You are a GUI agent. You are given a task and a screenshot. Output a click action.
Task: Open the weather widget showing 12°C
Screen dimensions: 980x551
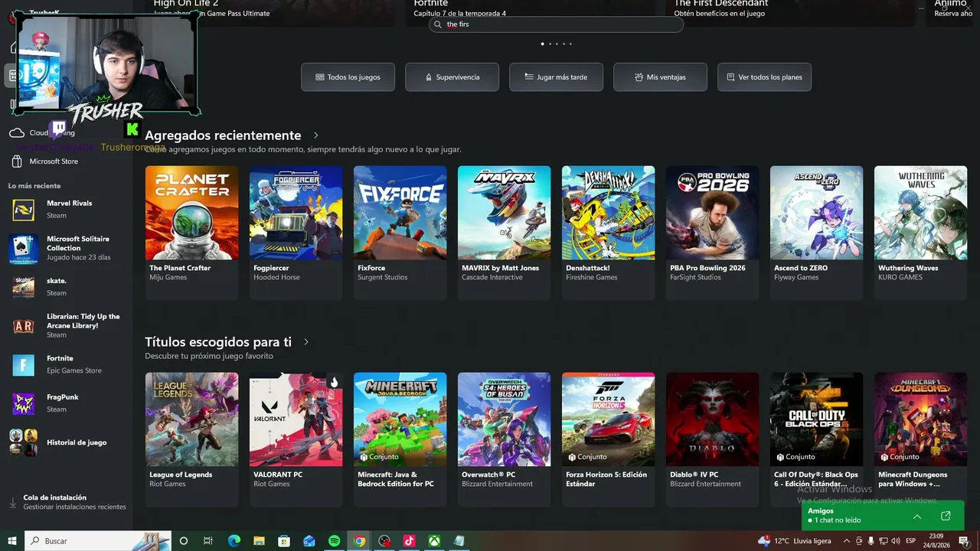794,541
